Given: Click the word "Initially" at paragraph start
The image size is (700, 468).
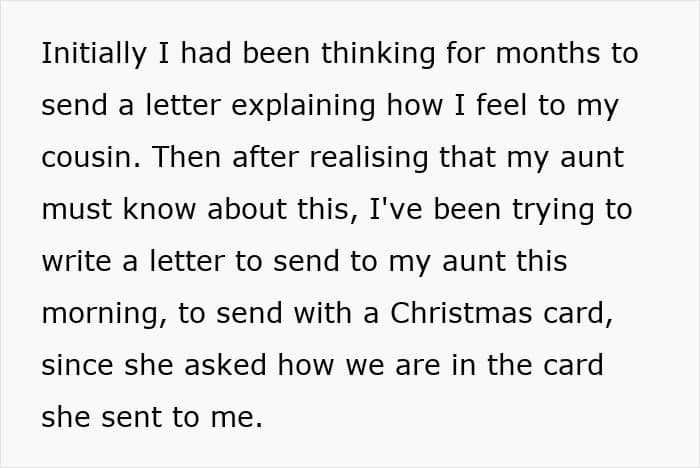Looking at the screenshot, I should point(94,54).
